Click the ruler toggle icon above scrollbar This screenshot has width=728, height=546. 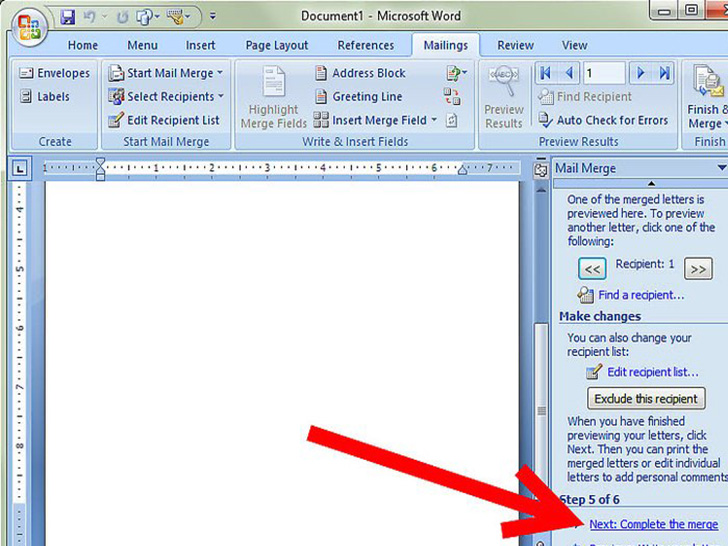coord(540,170)
